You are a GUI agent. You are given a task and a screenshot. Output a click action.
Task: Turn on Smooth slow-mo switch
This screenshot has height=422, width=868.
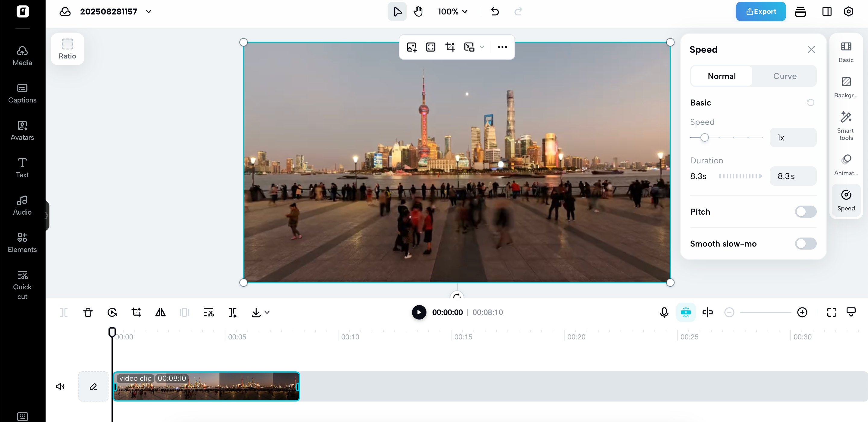(805, 244)
